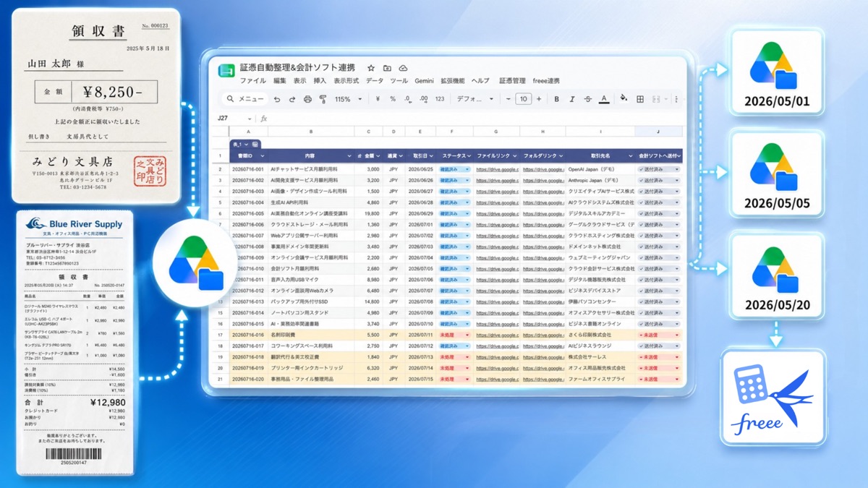Open the 送付済み chip for OpenAI Japan row

click(x=659, y=168)
